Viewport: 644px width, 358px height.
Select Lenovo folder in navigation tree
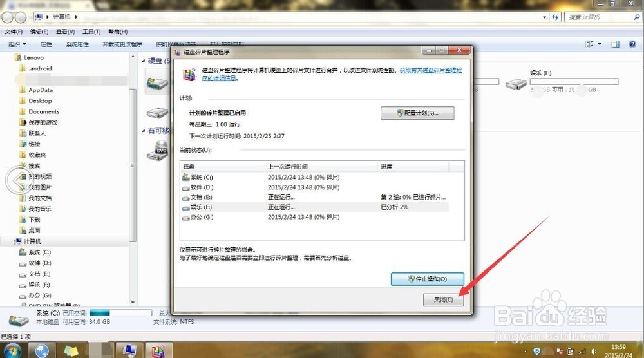pos(33,57)
